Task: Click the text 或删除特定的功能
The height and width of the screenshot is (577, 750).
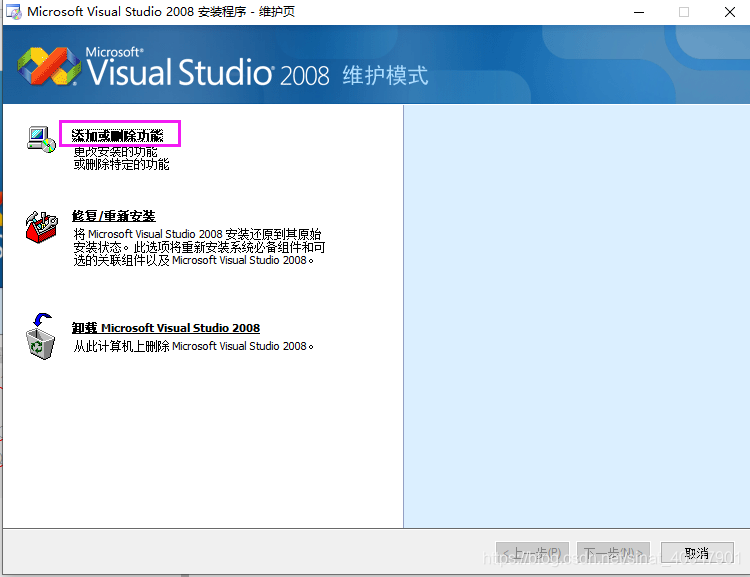Action: coord(121,165)
